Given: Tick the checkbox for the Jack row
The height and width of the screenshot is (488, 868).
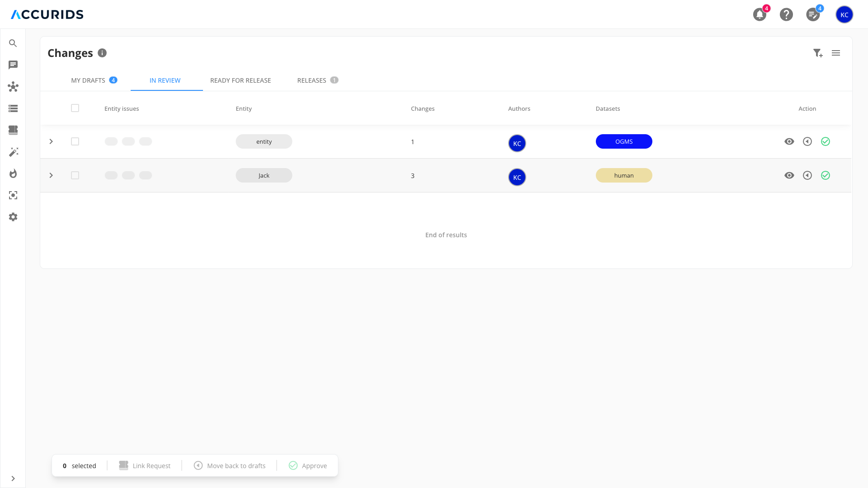Looking at the screenshot, I should click(75, 175).
